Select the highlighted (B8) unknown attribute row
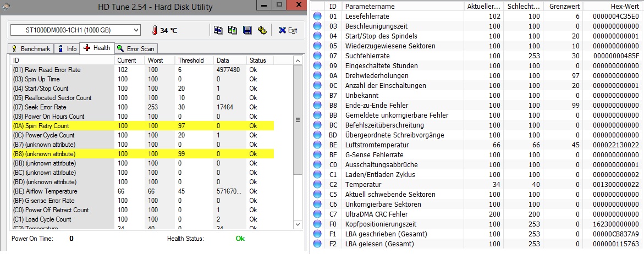Image resolution: width=644 pixels, height=254 pixels. [x=142, y=154]
